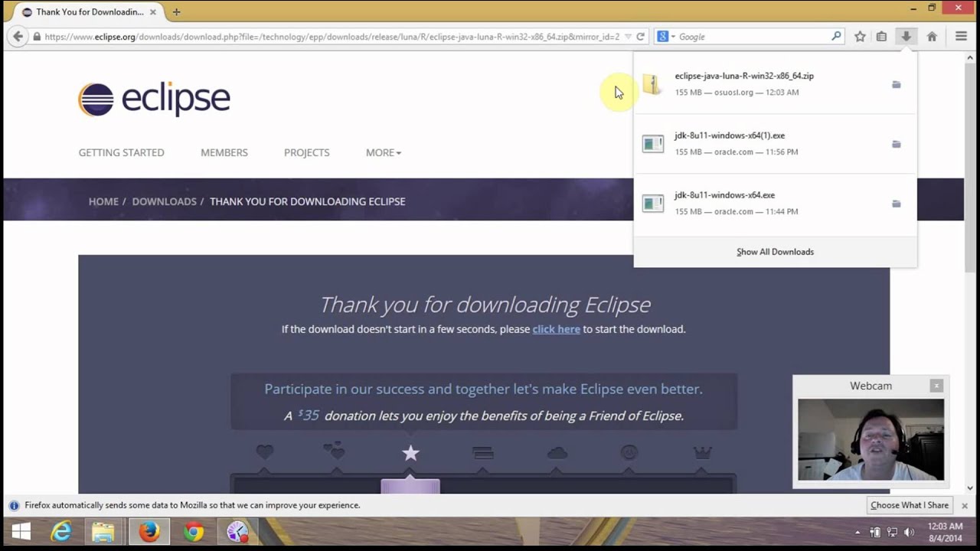Switch to Firefox in the taskbar
Screen dimensions: 980x551
tap(149, 532)
